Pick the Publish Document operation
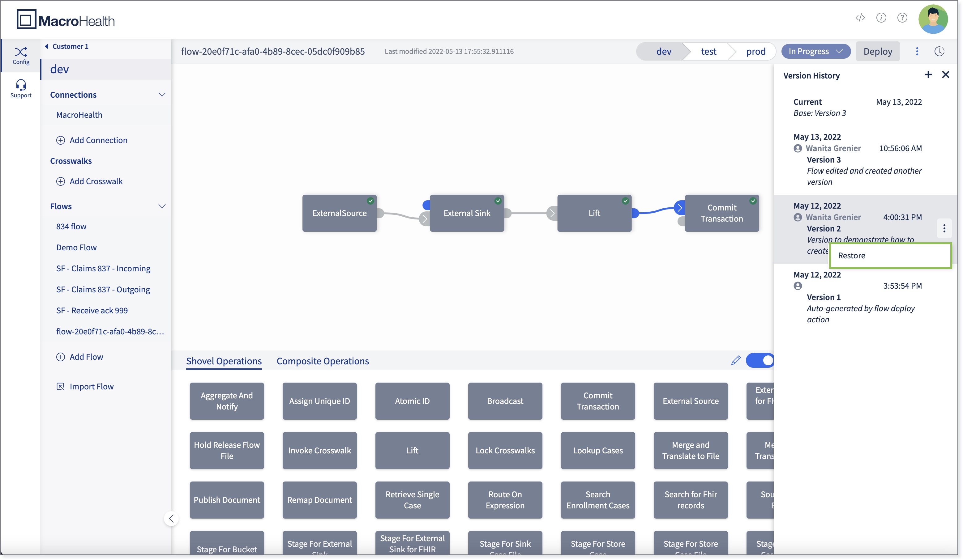 (x=227, y=500)
